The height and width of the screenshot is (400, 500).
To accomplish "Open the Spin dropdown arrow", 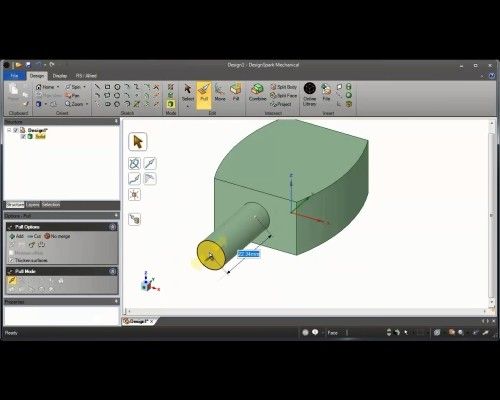I will point(84,87).
